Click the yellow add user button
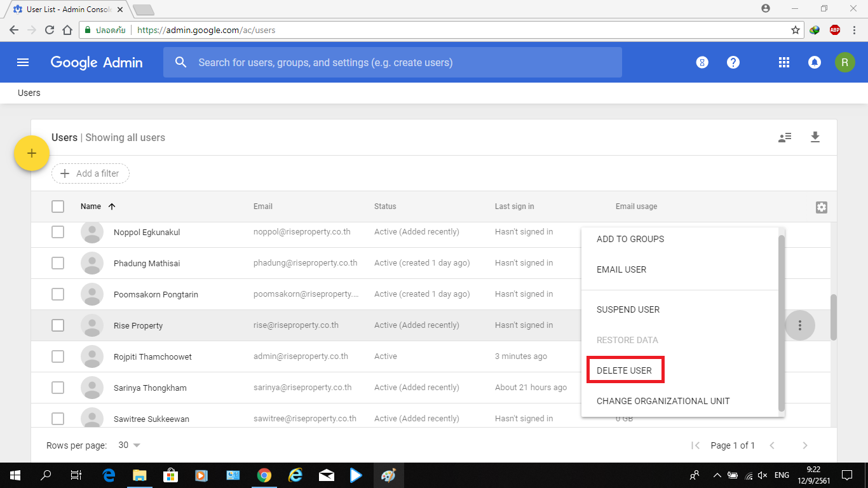 pos(32,153)
